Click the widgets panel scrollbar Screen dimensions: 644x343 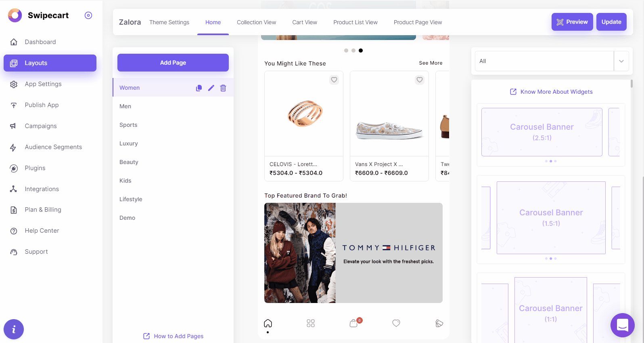tap(631, 84)
